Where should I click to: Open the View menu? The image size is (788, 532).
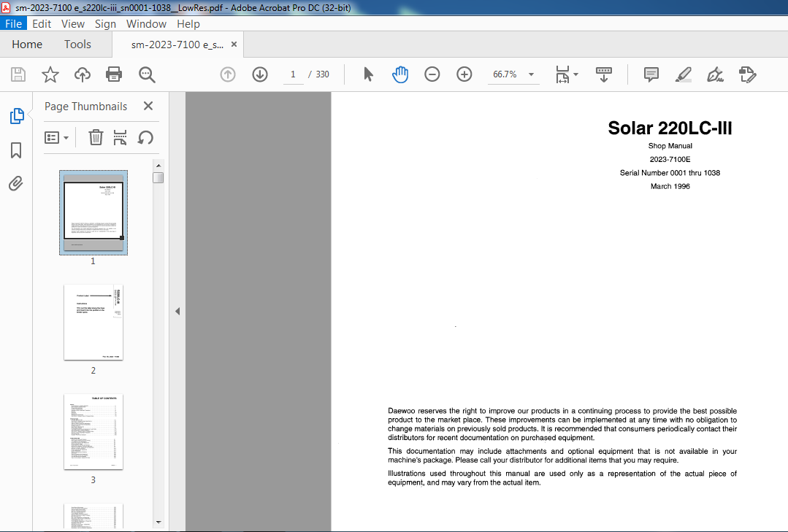pyautogui.click(x=73, y=23)
